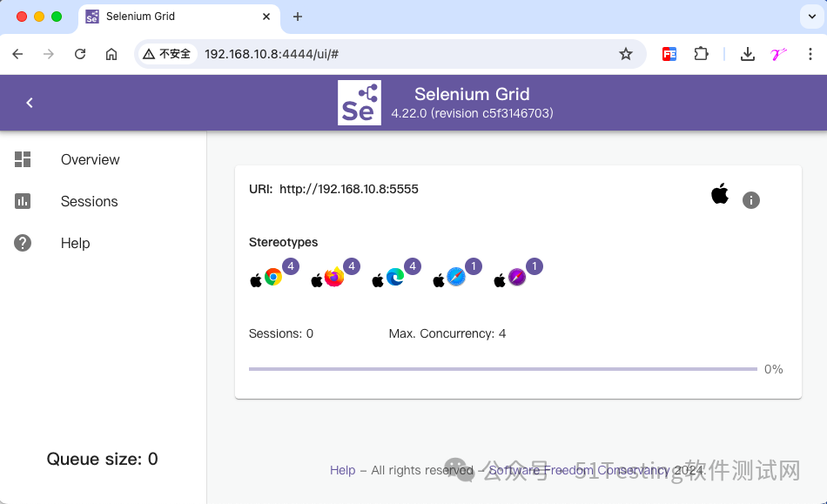
Task: Click the pink profile avatar icon
Action: [x=778, y=54]
